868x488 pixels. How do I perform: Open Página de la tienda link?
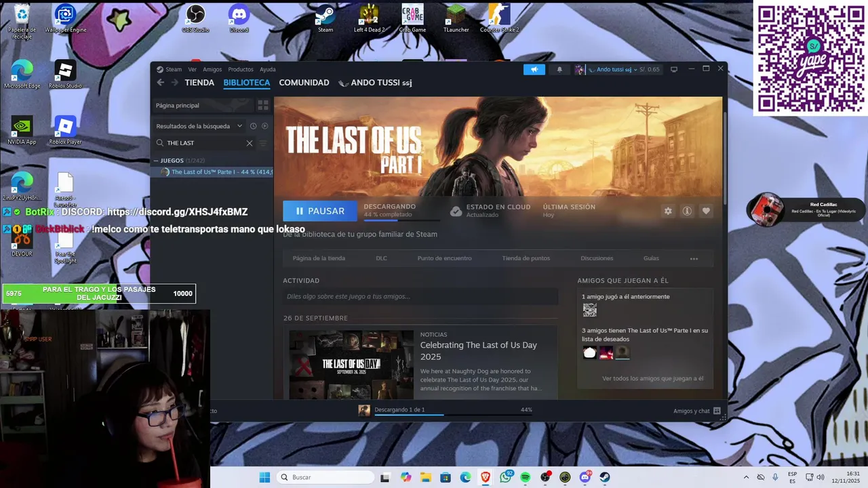pyautogui.click(x=319, y=258)
